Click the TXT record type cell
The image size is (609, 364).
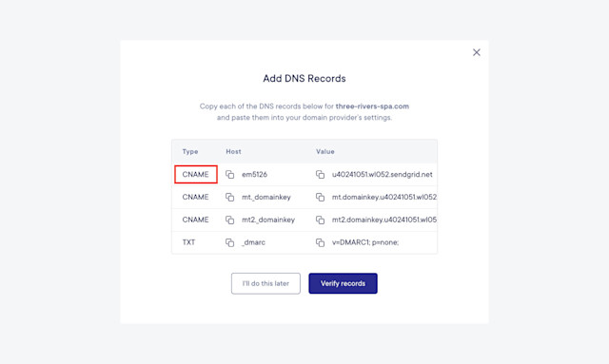click(188, 242)
